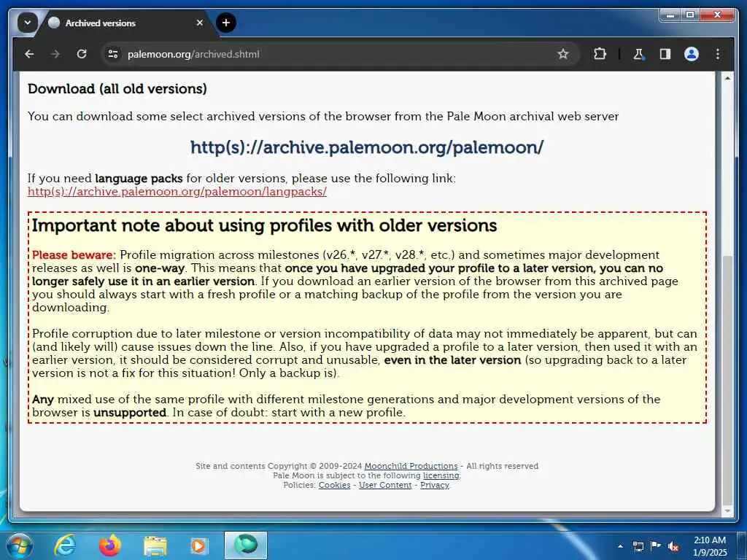Open the clock showing 2:10 AM
Image resolution: width=747 pixels, height=560 pixels.
tap(710, 546)
